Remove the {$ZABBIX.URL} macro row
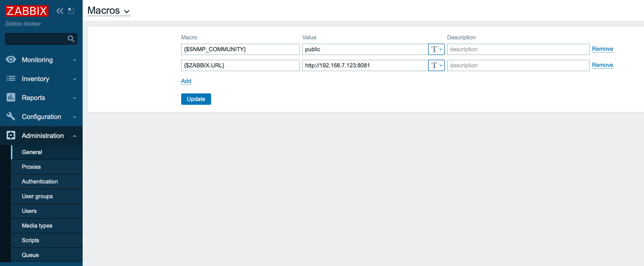Viewport: 644px width, 266px height. (x=602, y=65)
